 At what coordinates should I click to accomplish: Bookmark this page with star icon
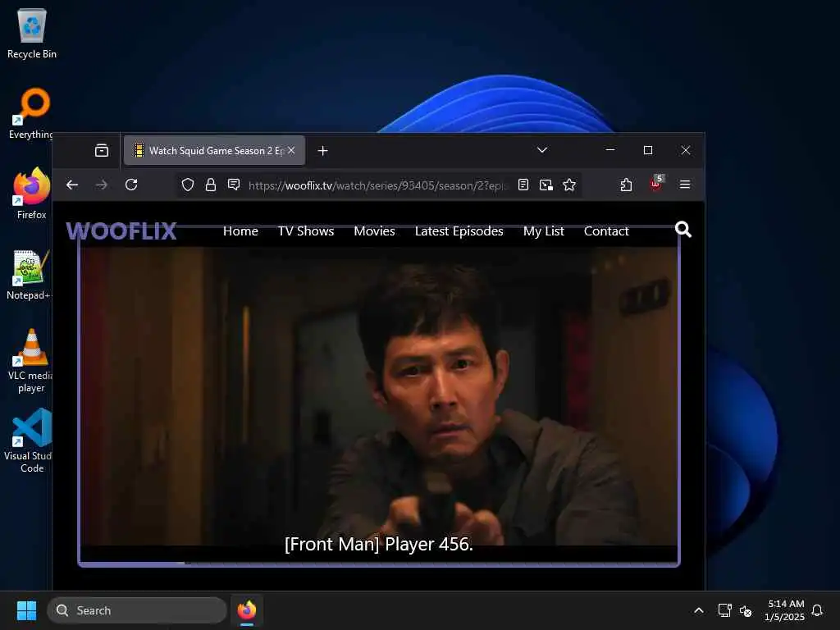pos(569,185)
